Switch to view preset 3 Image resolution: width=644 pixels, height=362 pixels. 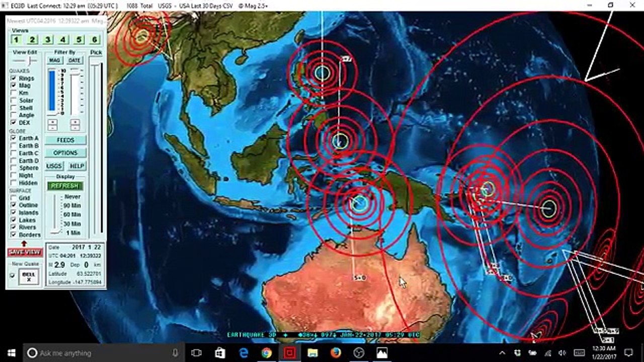pyautogui.click(x=48, y=40)
